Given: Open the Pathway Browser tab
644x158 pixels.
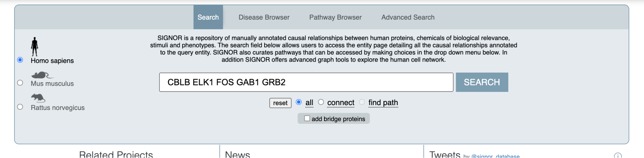Looking at the screenshot, I should pos(335,17).
